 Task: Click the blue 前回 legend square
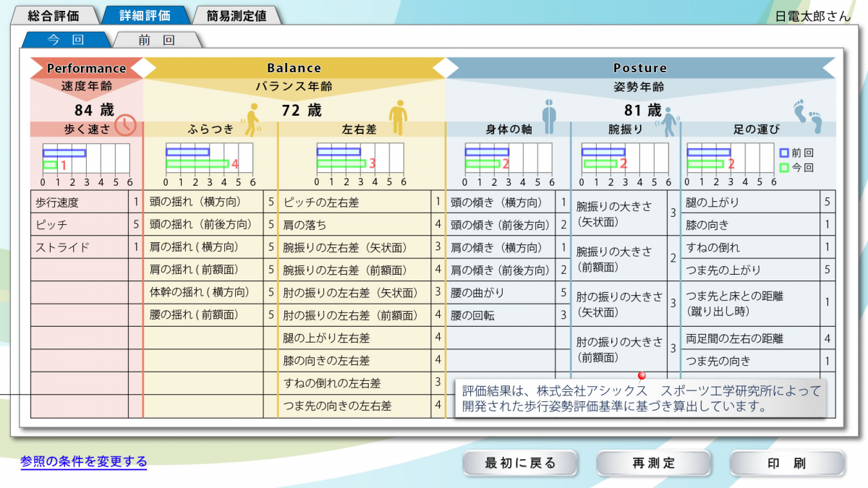pyautogui.click(x=785, y=153)
